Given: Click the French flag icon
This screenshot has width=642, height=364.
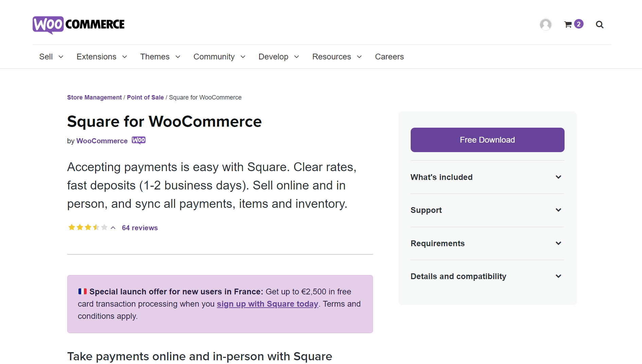Looking at the screenshot, I should [x=83, y=291].
